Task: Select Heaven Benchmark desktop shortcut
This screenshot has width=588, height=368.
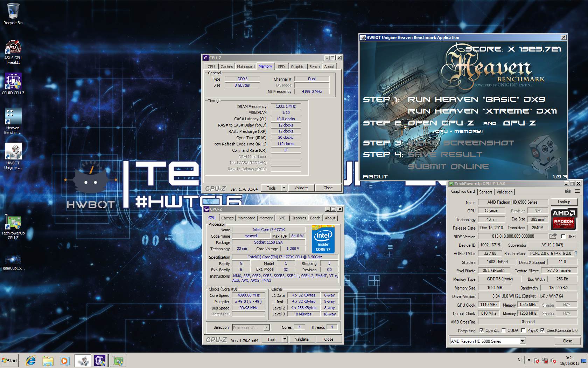Action: click(13, 121)
